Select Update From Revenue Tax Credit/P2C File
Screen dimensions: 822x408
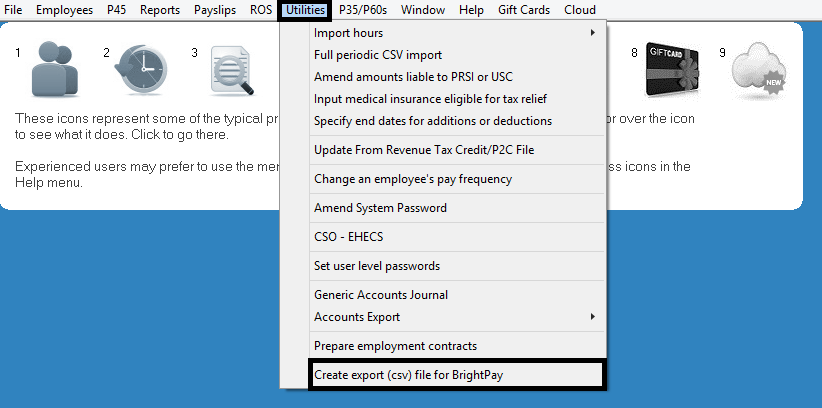[x=457, y=150]
